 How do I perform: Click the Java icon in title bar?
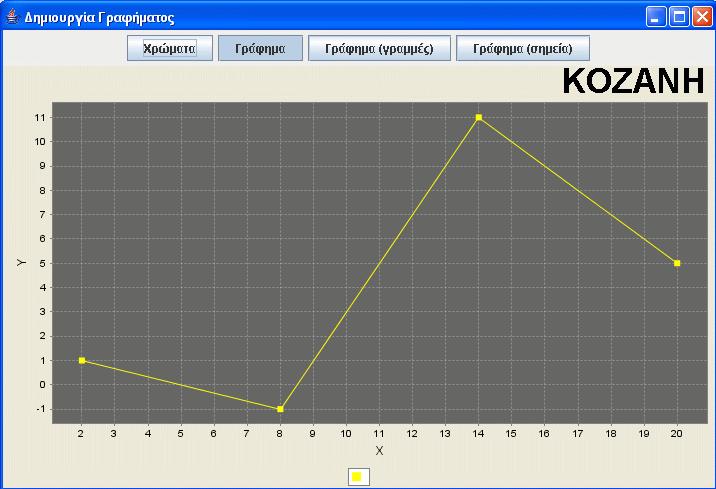coord(12,17)
